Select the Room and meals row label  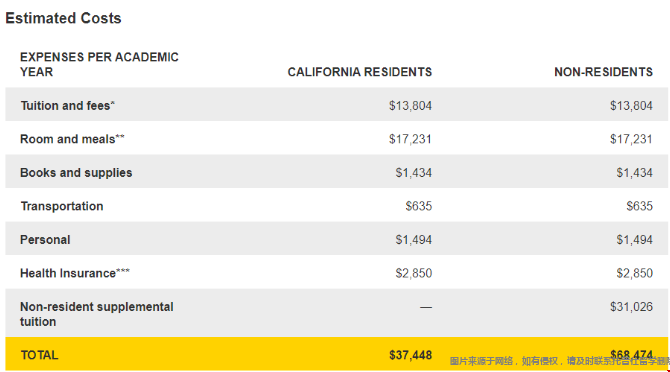coord(72,139)
